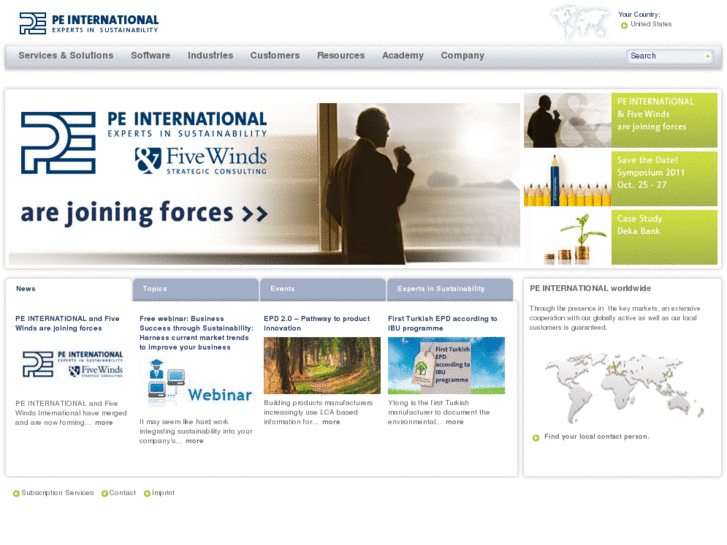Open the Company menu
727x545 pixels.
tap(462, 56)
